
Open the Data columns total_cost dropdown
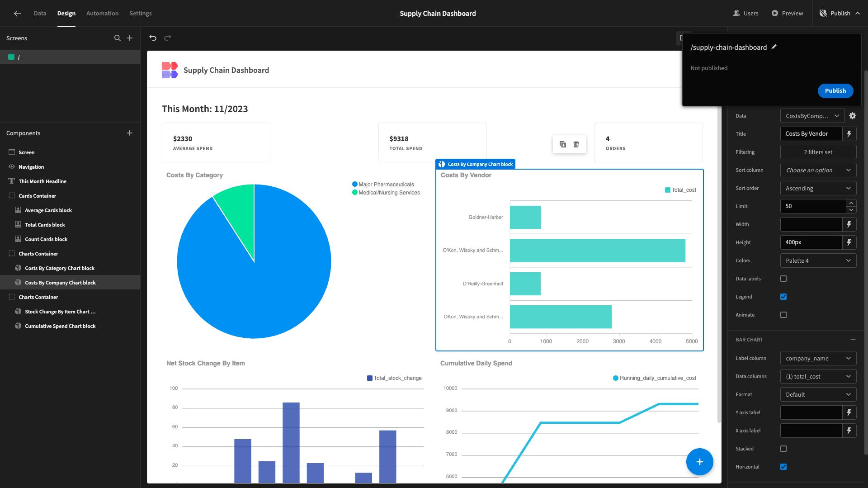(818, 376)
